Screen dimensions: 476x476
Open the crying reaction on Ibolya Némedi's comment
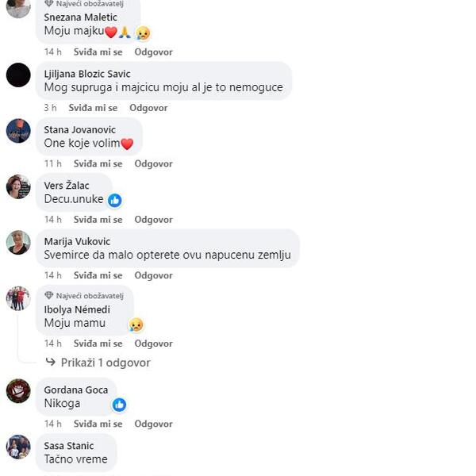pos(136,324)
